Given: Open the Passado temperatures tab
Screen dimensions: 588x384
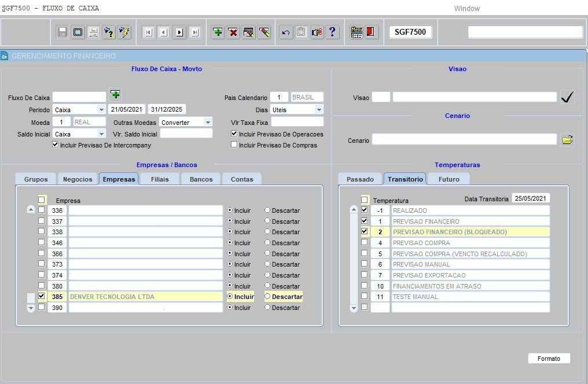Looking at the screenshot, I should coord(360,179).
